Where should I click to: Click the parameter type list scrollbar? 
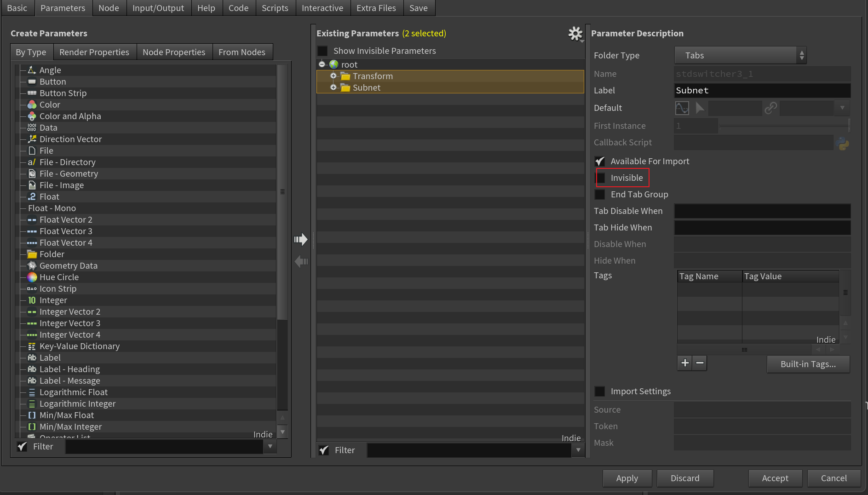[x=282, y=192]
